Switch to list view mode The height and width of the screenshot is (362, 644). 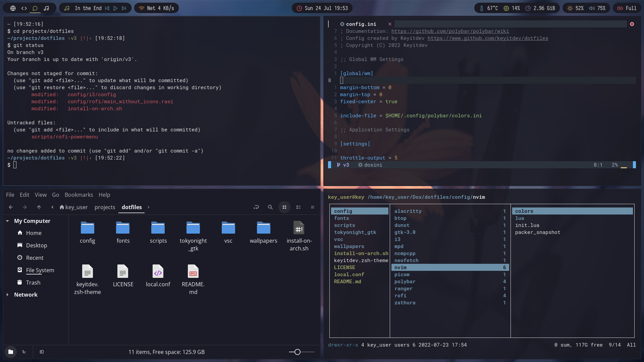pyautogui.click(x=299, y=207)
